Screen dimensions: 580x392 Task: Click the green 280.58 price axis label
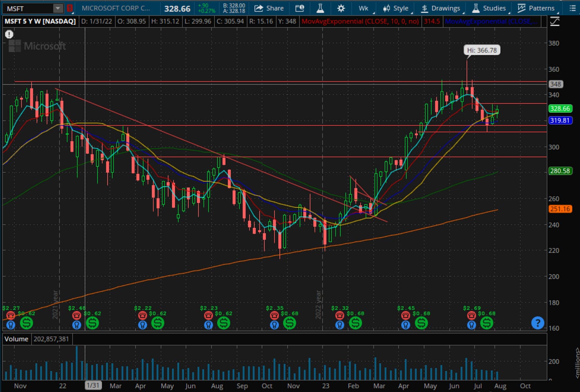[x=560, y=171]
